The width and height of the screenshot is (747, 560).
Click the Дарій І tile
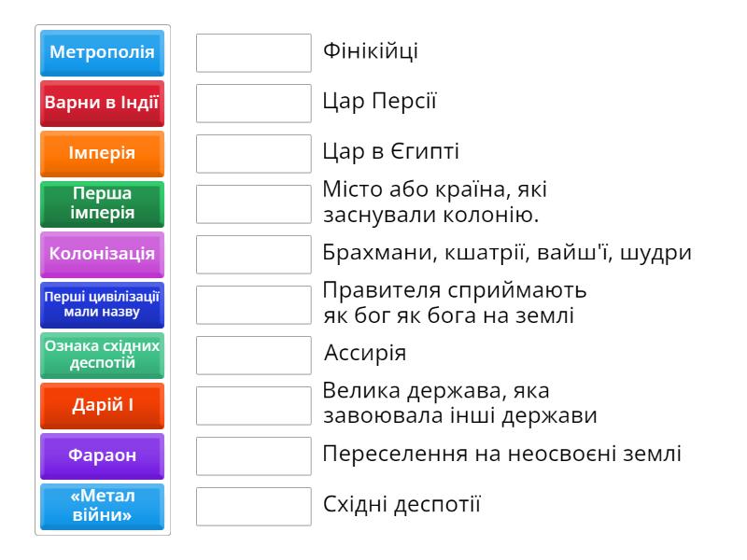102,406
